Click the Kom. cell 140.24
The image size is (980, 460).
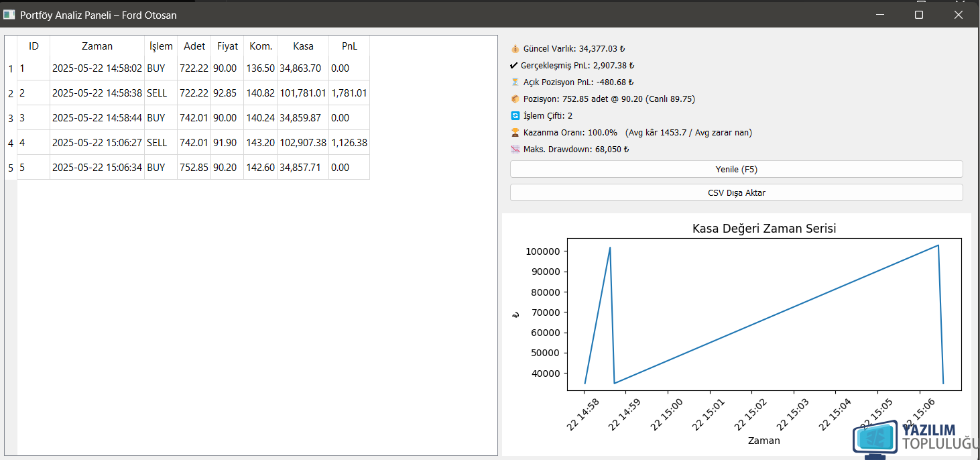pyautogui.click(x=261, y=118)
